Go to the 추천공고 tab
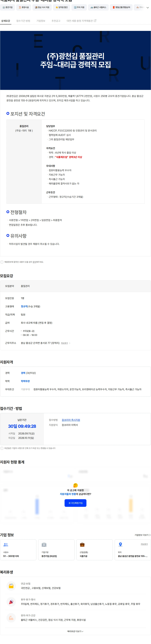Viewport: 151px width, 644px height. (56, 21)
